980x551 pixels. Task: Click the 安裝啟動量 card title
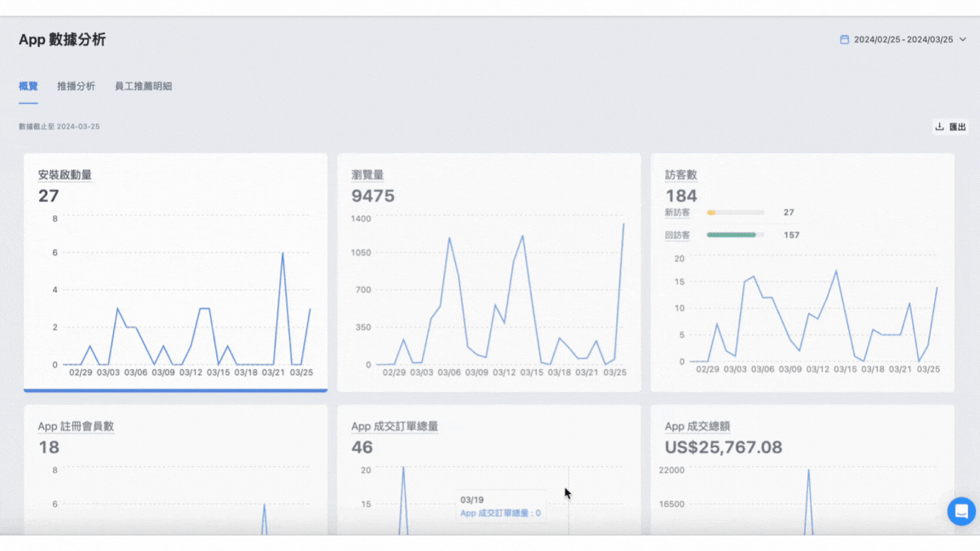[x=65, y=175]
